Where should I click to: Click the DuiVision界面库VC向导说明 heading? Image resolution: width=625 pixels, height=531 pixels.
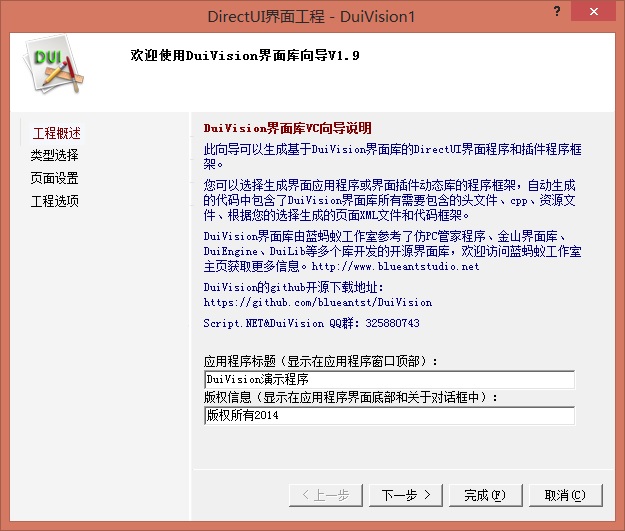click(287, 128)
